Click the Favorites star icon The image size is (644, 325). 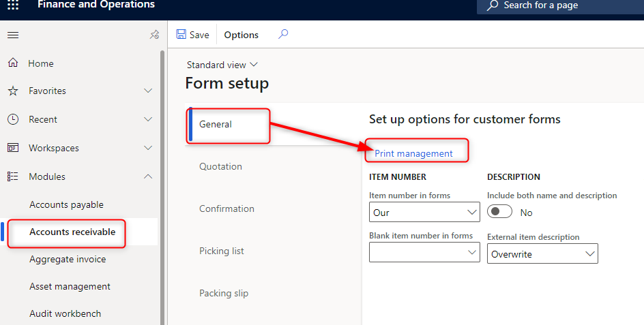13,91
